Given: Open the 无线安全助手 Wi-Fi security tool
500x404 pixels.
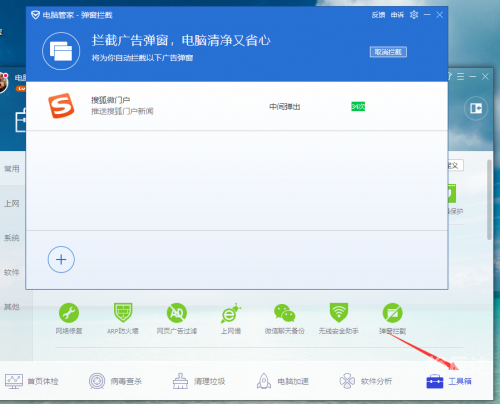Looking at the screenshot, I should tap(339, 313).
